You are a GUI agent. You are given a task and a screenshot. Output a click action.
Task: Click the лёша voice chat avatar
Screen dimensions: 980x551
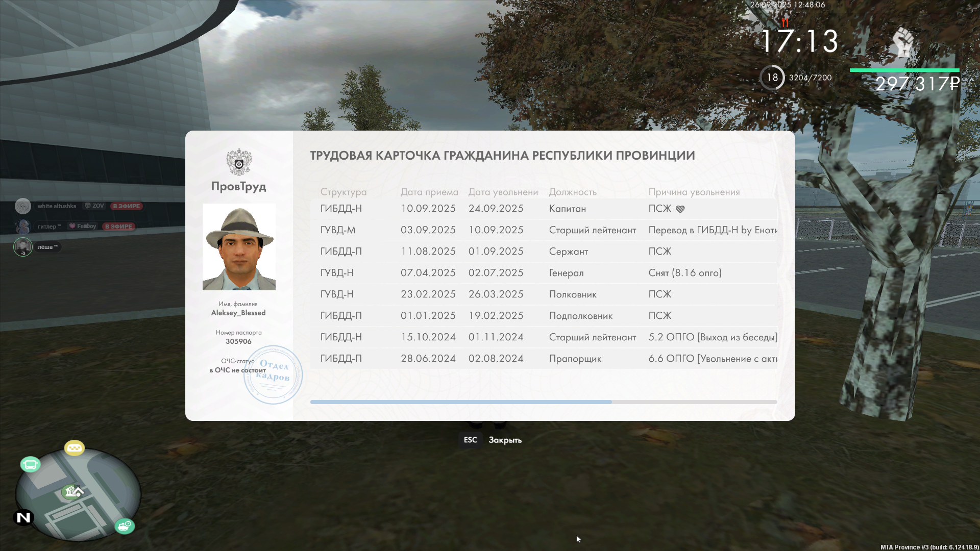(x=23, y=247)
